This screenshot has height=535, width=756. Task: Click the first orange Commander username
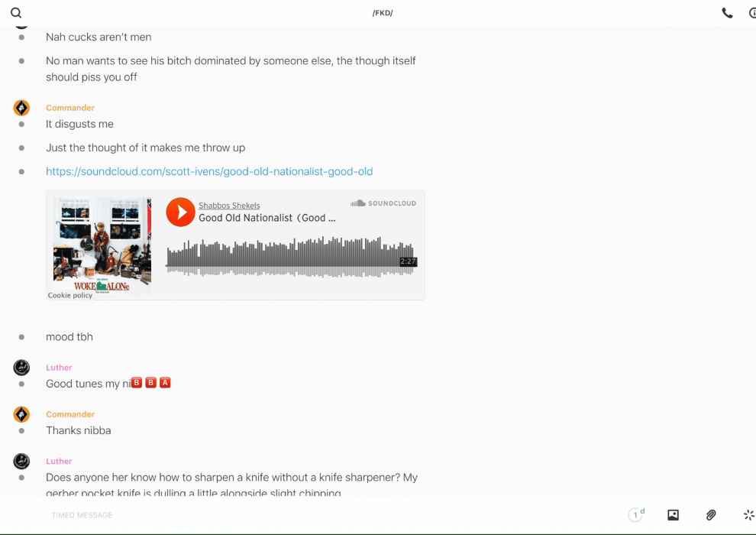click(70, 108)
